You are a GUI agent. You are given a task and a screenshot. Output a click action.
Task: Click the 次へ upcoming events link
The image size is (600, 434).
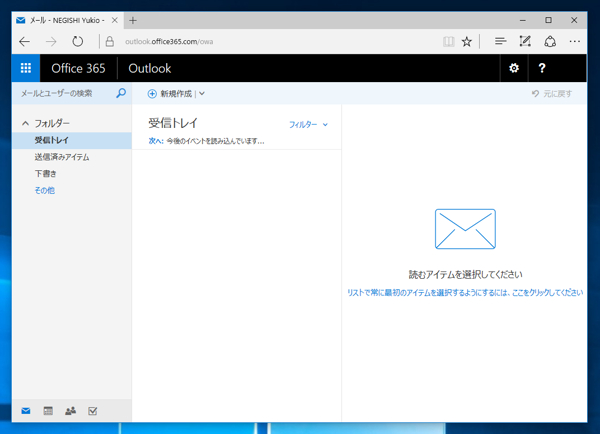(156, 141)
